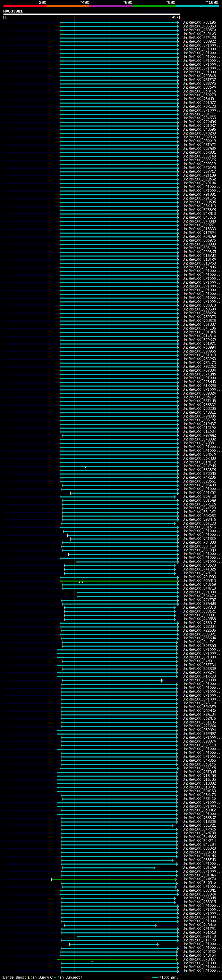This screenshot has width=222, height=980.
Task: Open hit UniRef100_Q9XEE1
Action: 199,114
